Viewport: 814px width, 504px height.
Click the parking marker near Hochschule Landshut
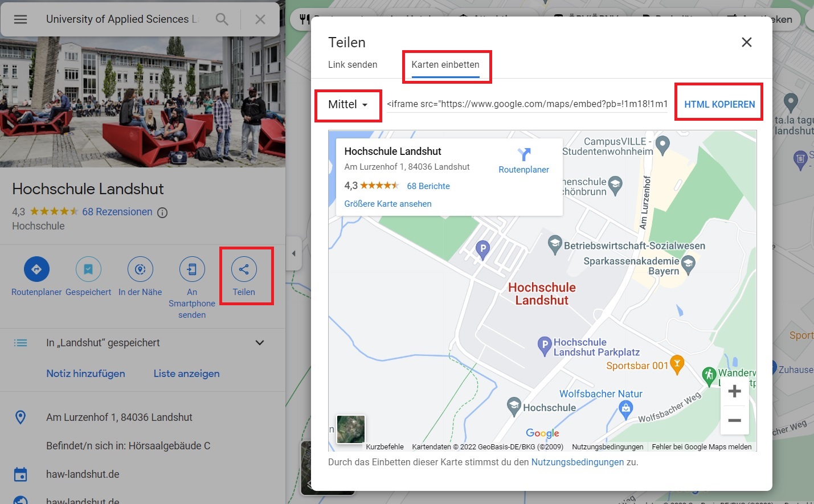pyautogui.click(x=483, y=249)
